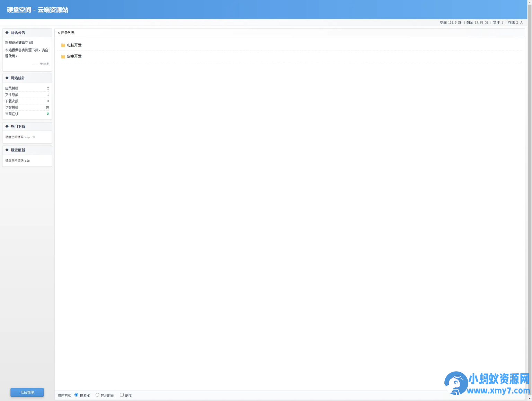Select the 显示时间 radio button

(x=97, y=395)
